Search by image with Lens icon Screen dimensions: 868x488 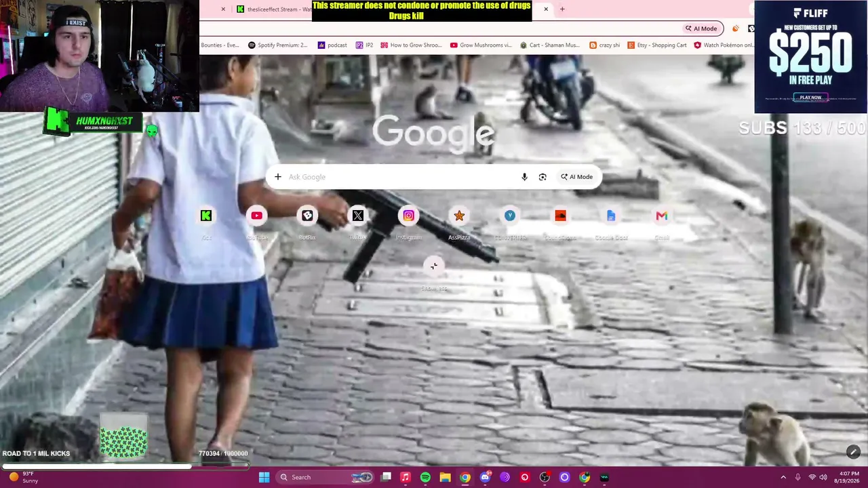click(542, 177)
